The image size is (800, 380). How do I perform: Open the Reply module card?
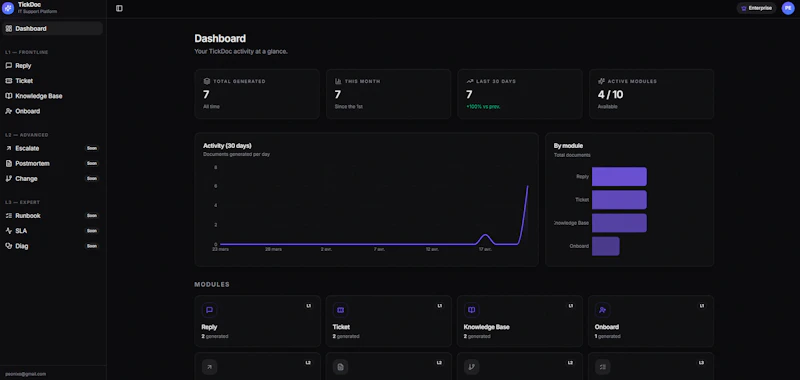click(258, 321)
